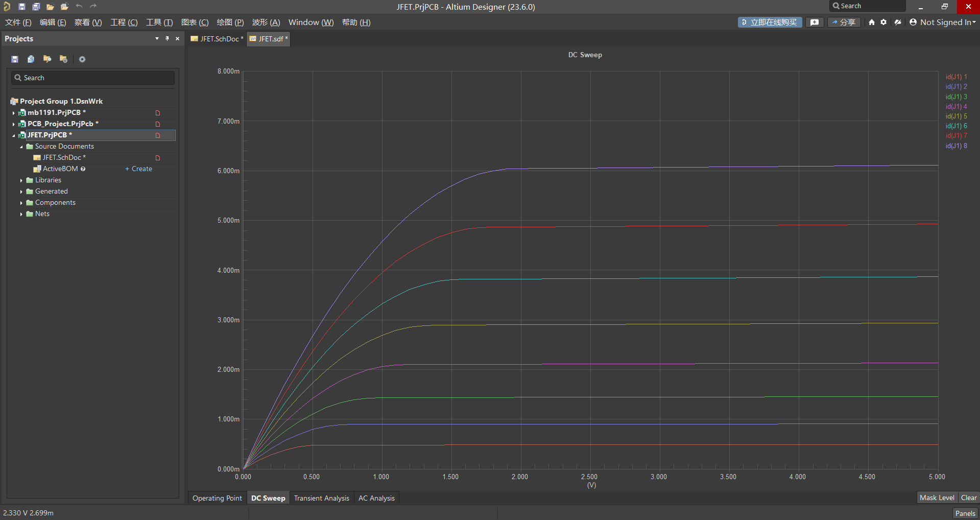The height and width of the screenshot is (520, 980).
Task: Click the Home icon in the top right
Action: point(872,22)
